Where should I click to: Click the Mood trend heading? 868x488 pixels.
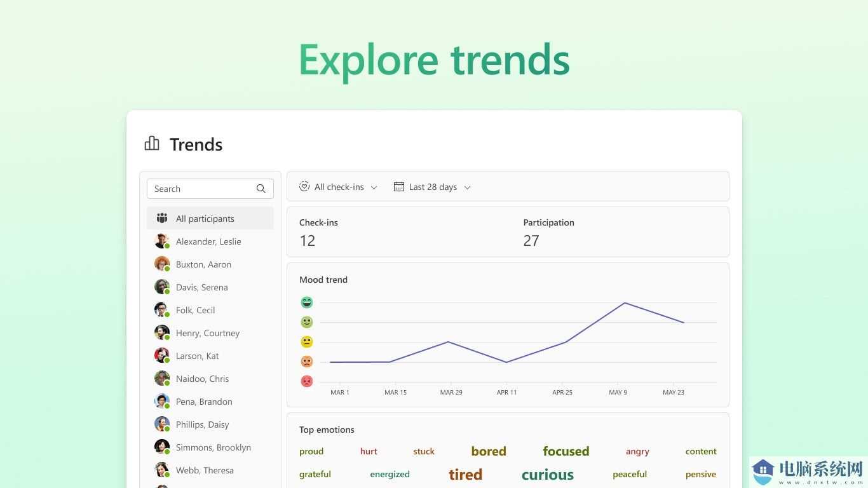coord(323,280)
